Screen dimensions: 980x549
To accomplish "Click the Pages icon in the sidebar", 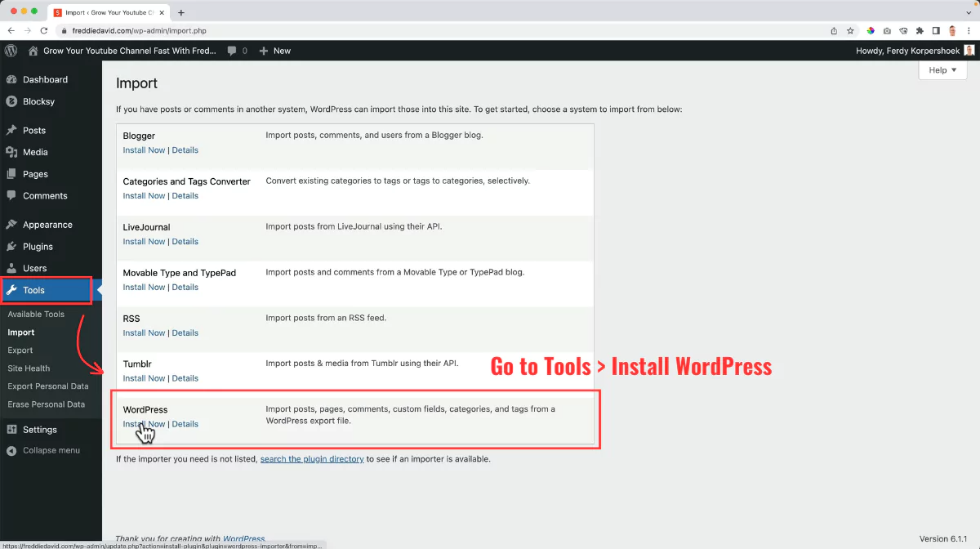I will (14, 174).
